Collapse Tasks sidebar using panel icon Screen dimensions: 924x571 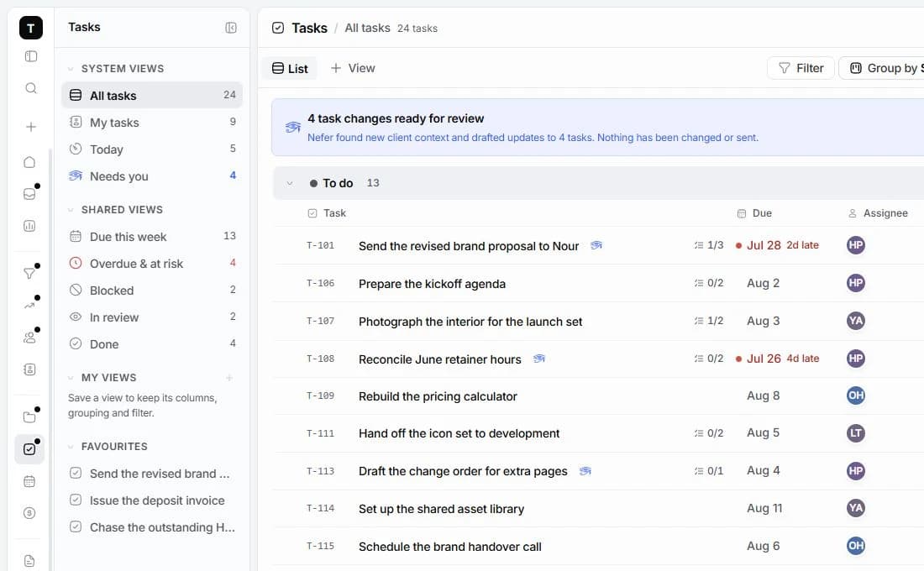coord(231,28)
